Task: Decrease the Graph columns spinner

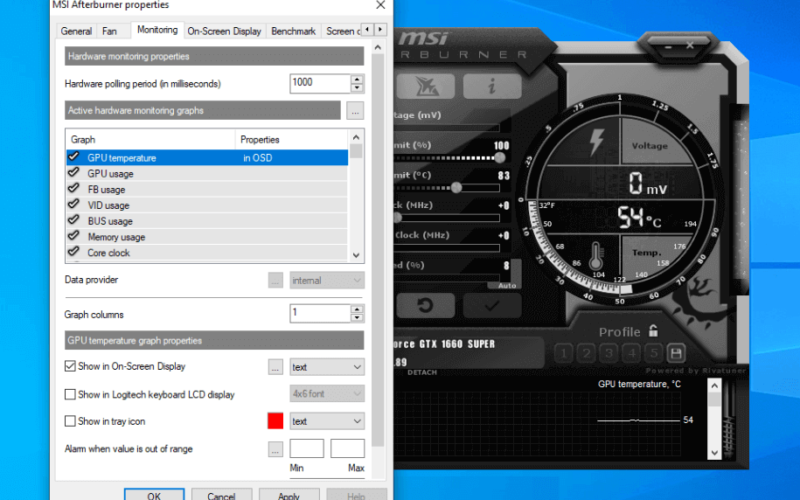Action: [357, 317]
